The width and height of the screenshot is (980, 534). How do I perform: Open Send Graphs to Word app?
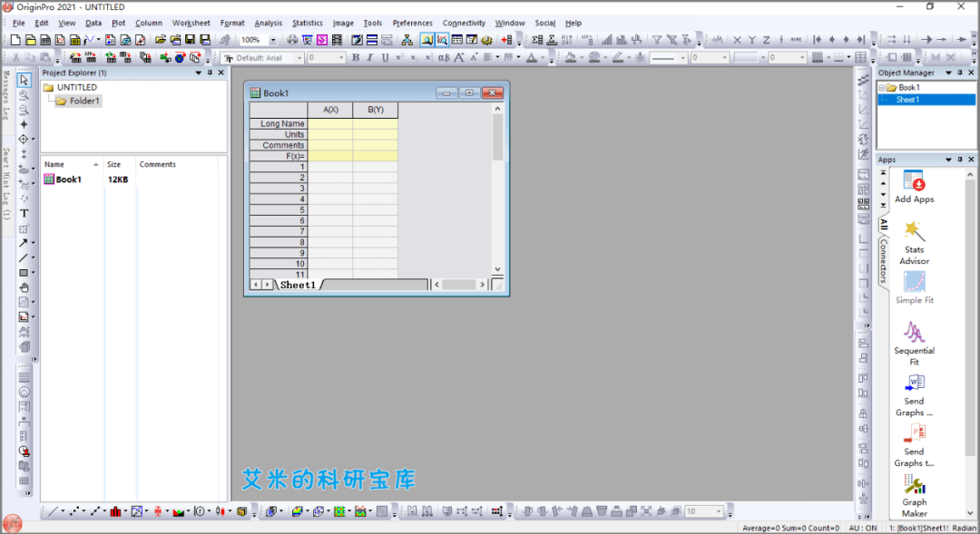click(x=914, y=395)
